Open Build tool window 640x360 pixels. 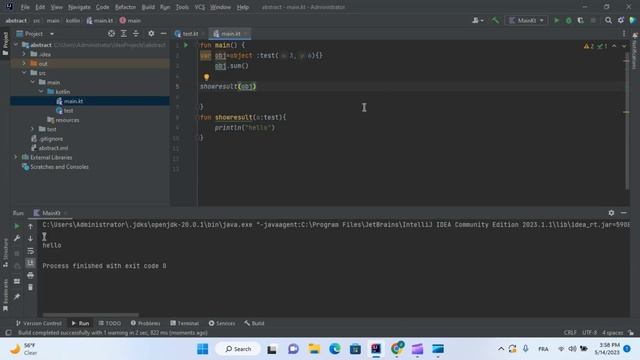[254, 323]
